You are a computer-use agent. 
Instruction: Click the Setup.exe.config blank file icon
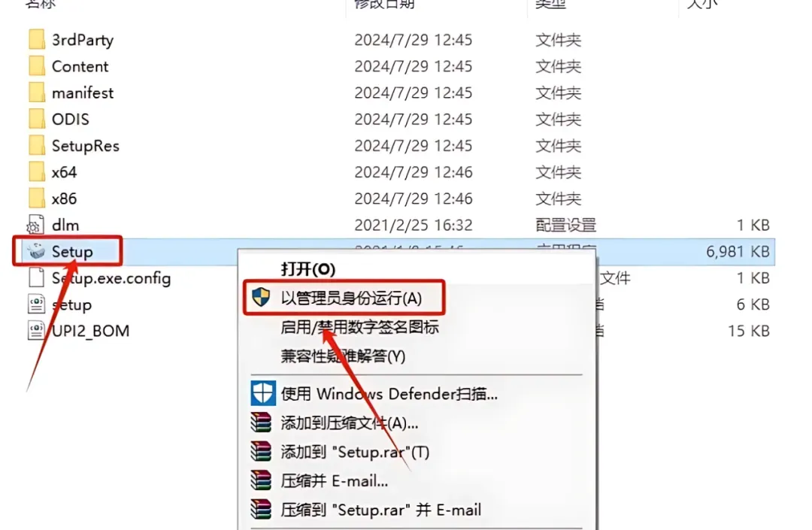click(36, 277)
